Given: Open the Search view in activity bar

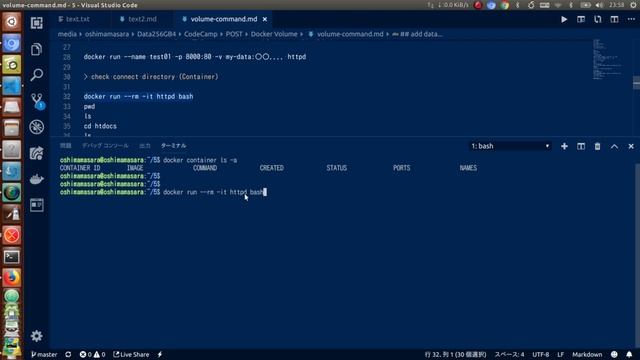Looking at the screenshot, I should [36, 75].
